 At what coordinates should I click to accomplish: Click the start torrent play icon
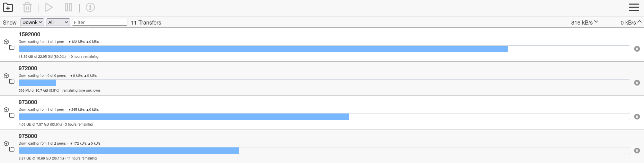click(x=49, y=7)
